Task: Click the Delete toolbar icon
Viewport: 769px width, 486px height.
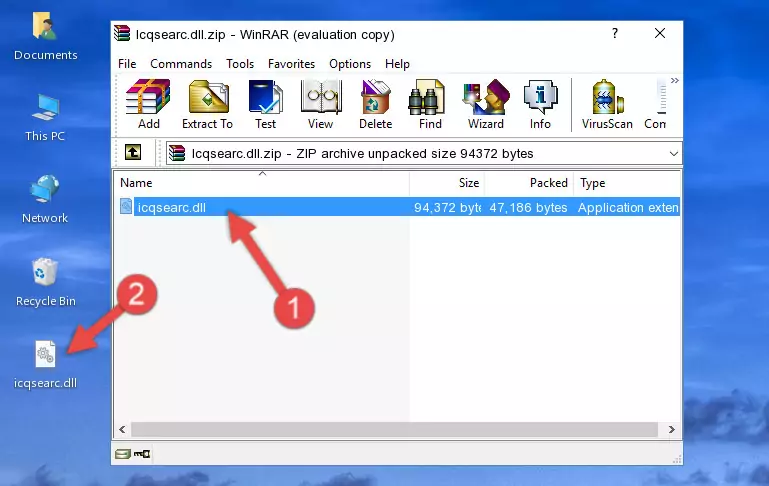Action: 376,104
